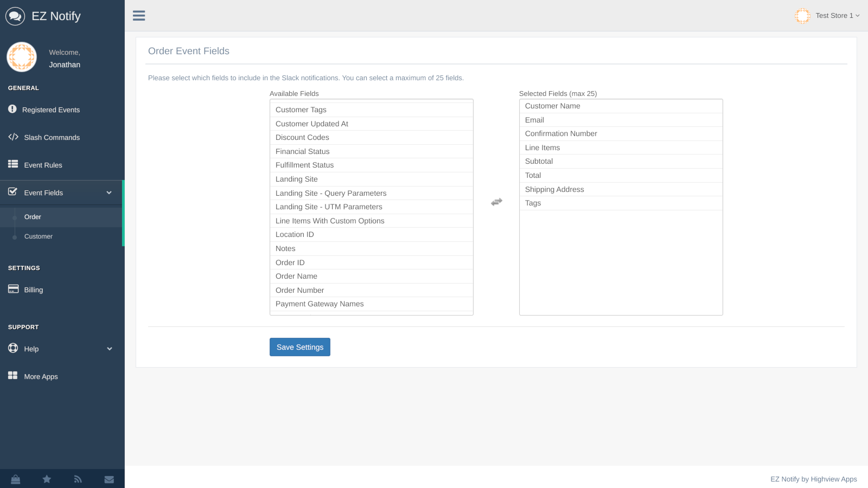Click the EZ Notify by Highview Apps link
Image resolution: width=868 pixels, height=488 pixels.
click(x=813, y=479)
